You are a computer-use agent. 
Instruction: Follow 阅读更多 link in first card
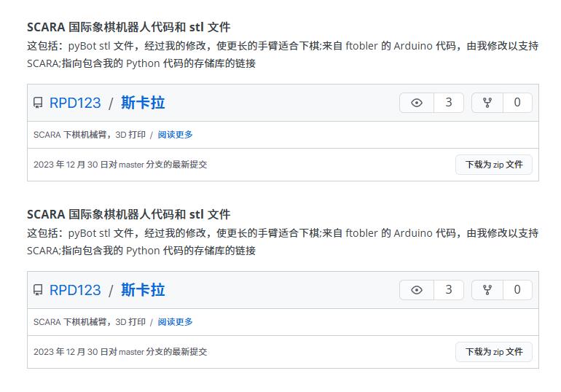(x=176, y=135)
